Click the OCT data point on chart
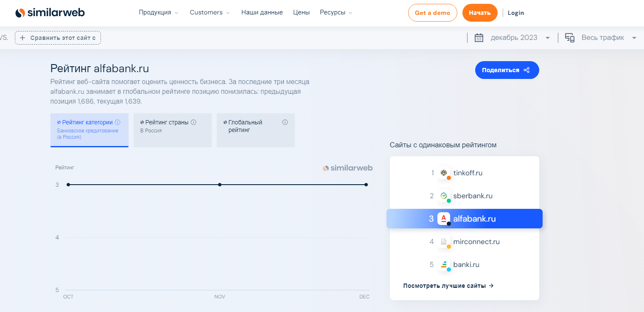This screenshot has height=312, width=644. 68,185
